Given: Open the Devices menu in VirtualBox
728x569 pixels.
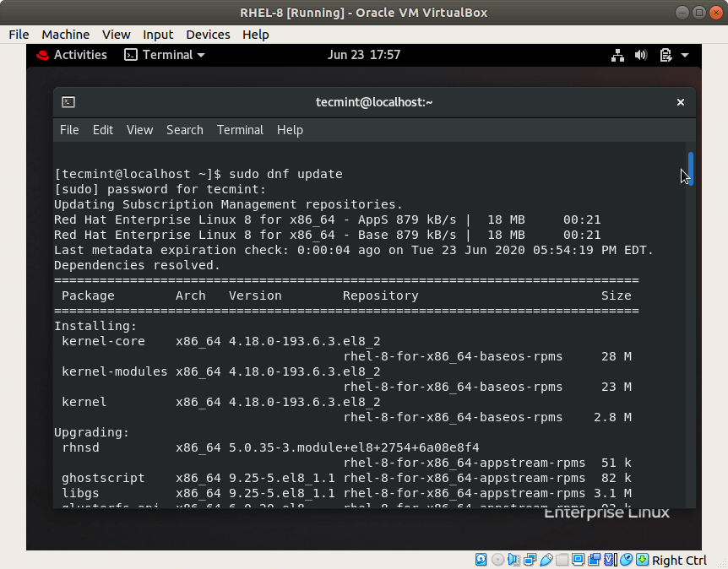Looking at the screenshot, I should [208, 35].
